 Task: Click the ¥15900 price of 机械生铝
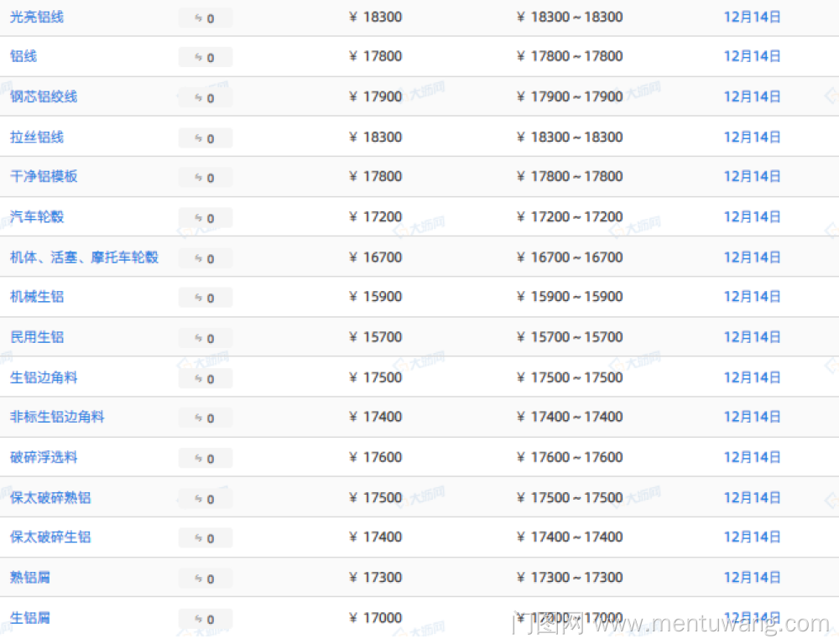[x=376, y=297]
